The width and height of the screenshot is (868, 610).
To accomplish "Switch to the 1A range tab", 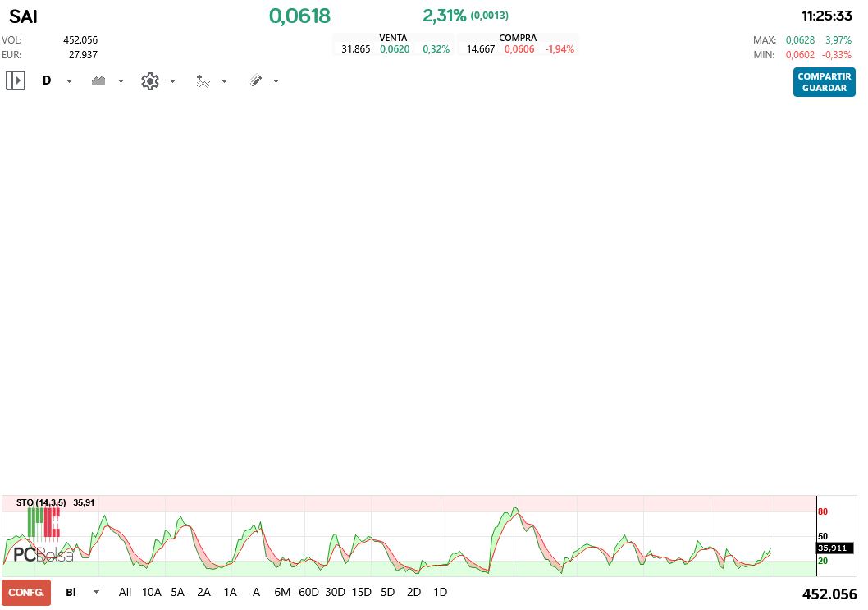I will pos(230,592).
